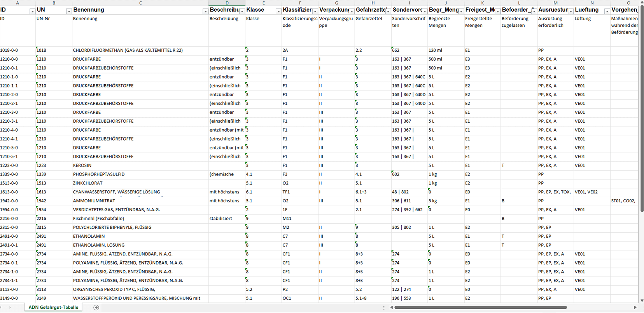Click the vertical scroll up arrow

pos(642,3)
